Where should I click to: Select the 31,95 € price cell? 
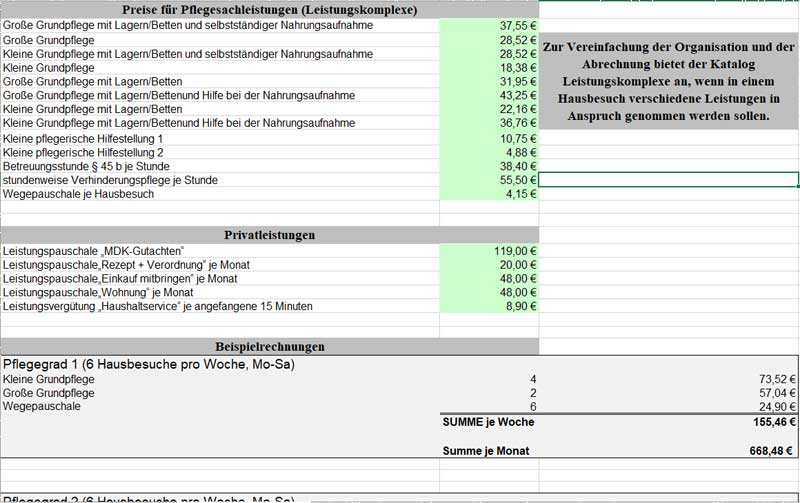489,82
